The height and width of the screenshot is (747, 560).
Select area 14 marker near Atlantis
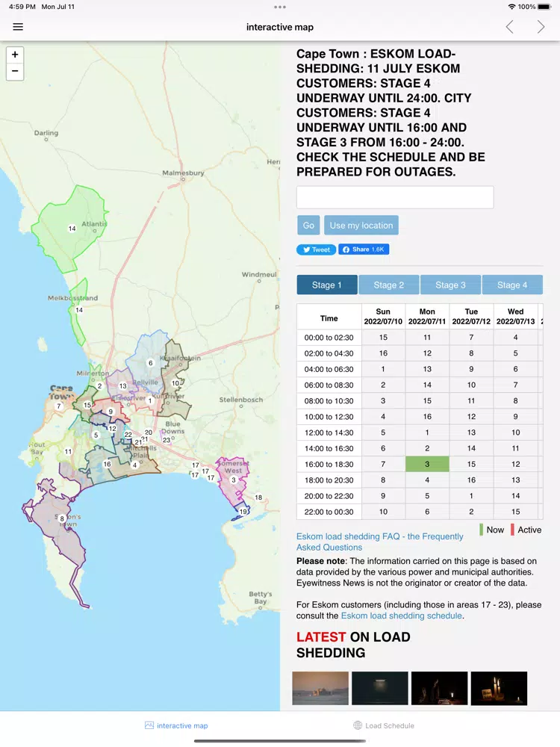(72, 229)
